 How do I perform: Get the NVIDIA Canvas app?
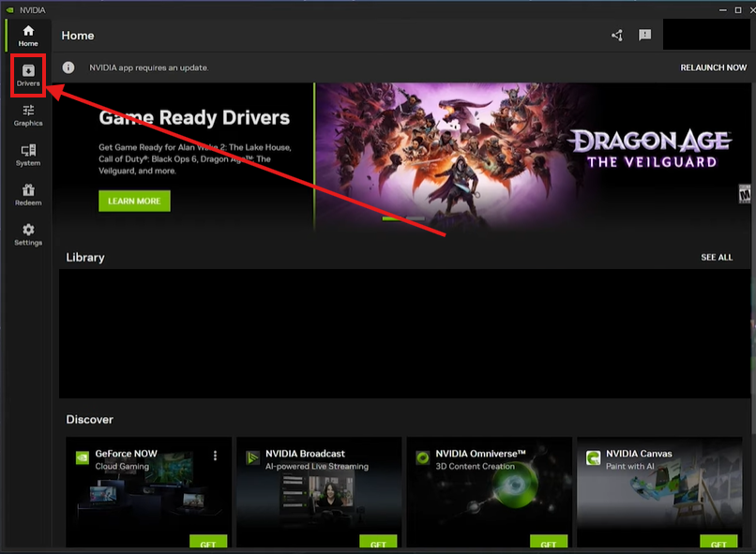718,542
